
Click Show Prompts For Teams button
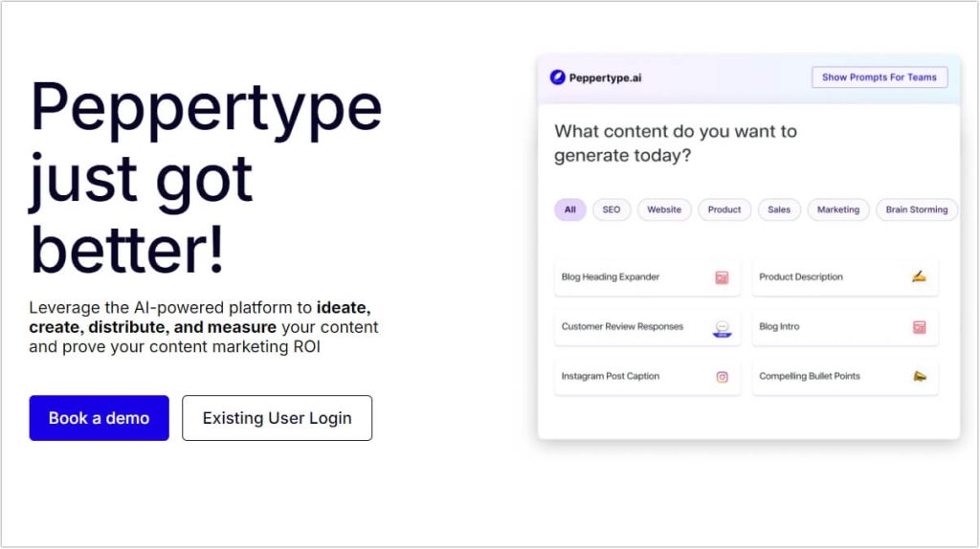pos(880,77)
